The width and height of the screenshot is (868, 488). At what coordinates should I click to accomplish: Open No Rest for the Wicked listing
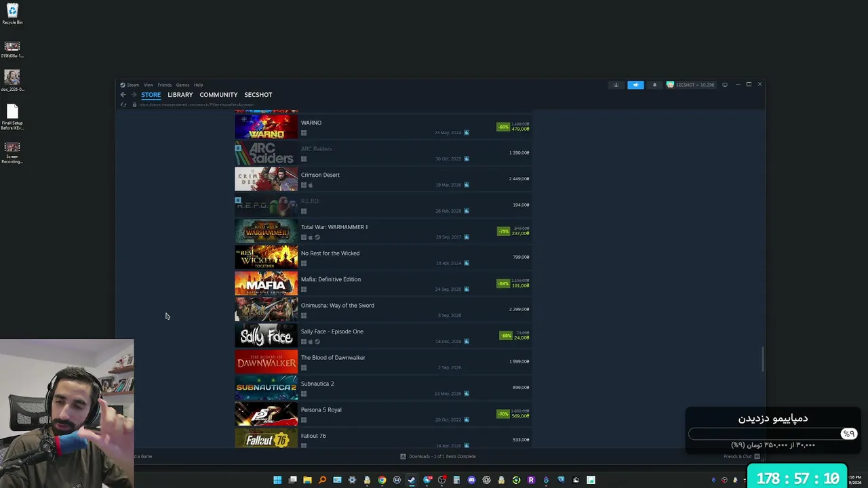[x=382, y=258]
